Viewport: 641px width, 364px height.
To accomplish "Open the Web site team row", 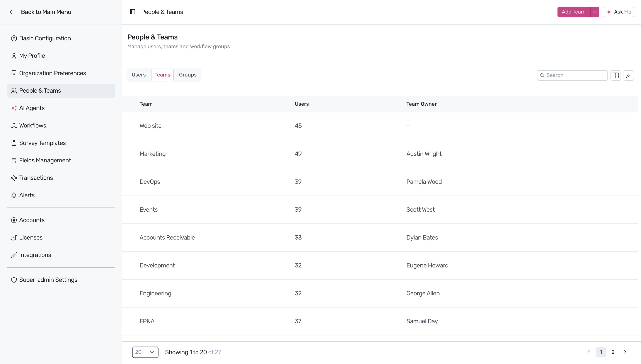I will [x=380, y=126].
